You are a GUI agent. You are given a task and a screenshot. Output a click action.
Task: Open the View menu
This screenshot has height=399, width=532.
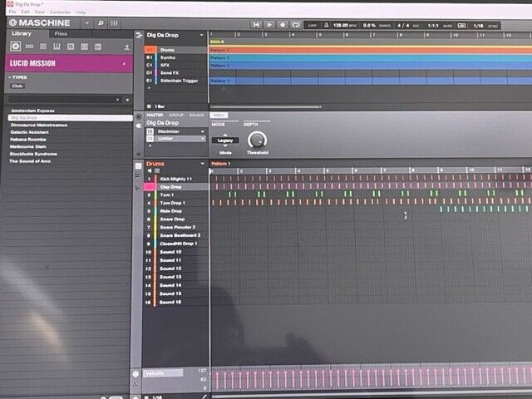(40, 12)
